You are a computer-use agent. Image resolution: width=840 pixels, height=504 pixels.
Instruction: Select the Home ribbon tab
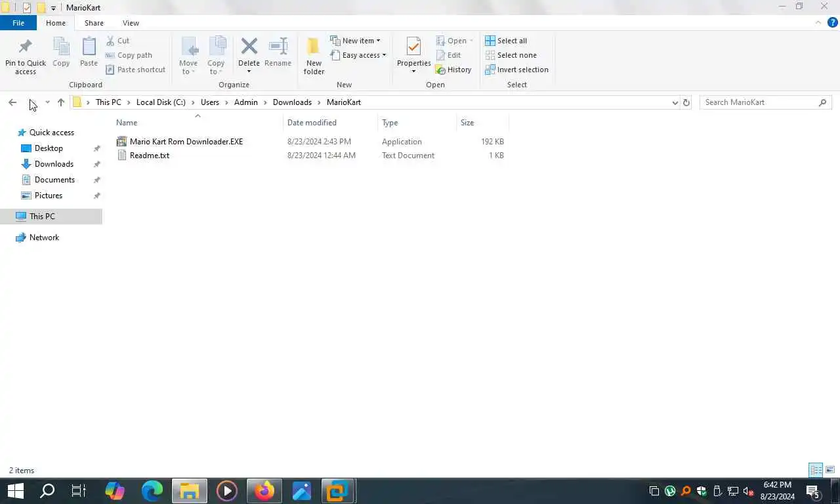tap(56, 23)
